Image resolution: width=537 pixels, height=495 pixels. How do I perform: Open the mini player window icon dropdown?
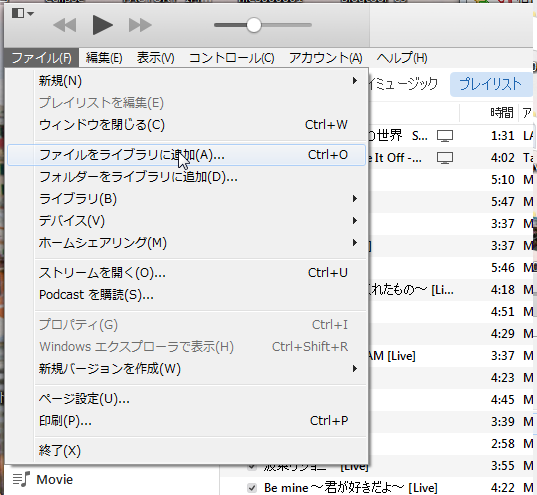pyautogui.click(x=23, y=13)
